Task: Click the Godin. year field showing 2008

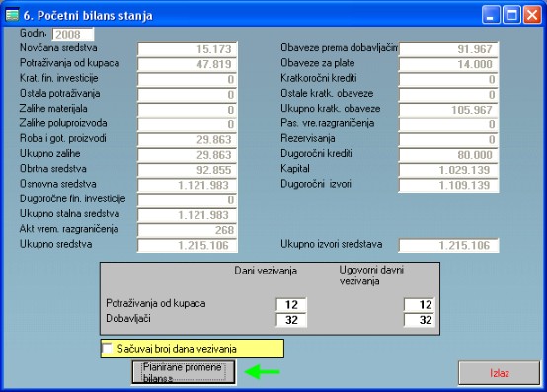Action: click(x=73, y=35)
